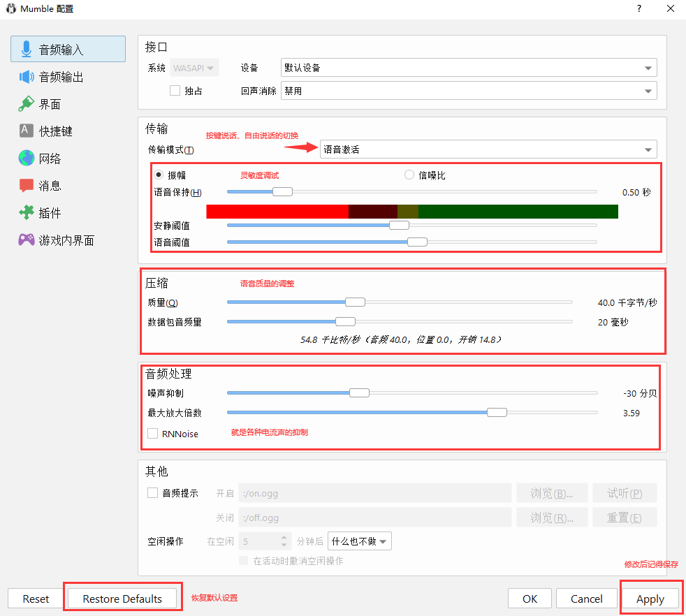
Task: Click the 20 毫秒 packet value
Action: point(613,322)
